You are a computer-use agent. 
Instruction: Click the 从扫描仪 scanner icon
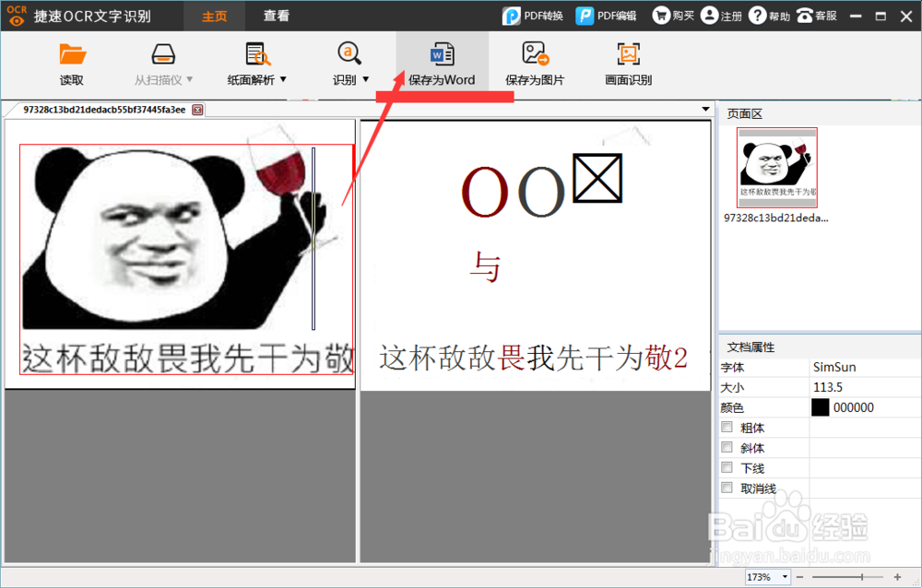163,54
